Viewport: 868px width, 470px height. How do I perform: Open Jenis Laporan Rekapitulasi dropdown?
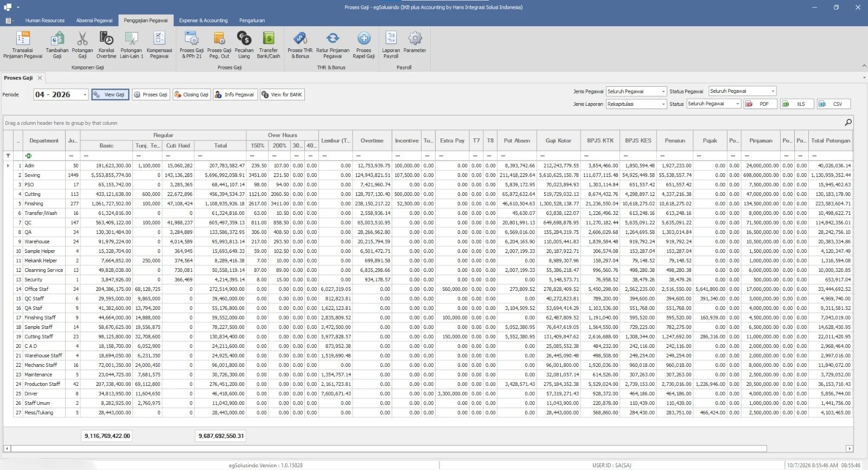pyautogui.click(x=663, y=104)
